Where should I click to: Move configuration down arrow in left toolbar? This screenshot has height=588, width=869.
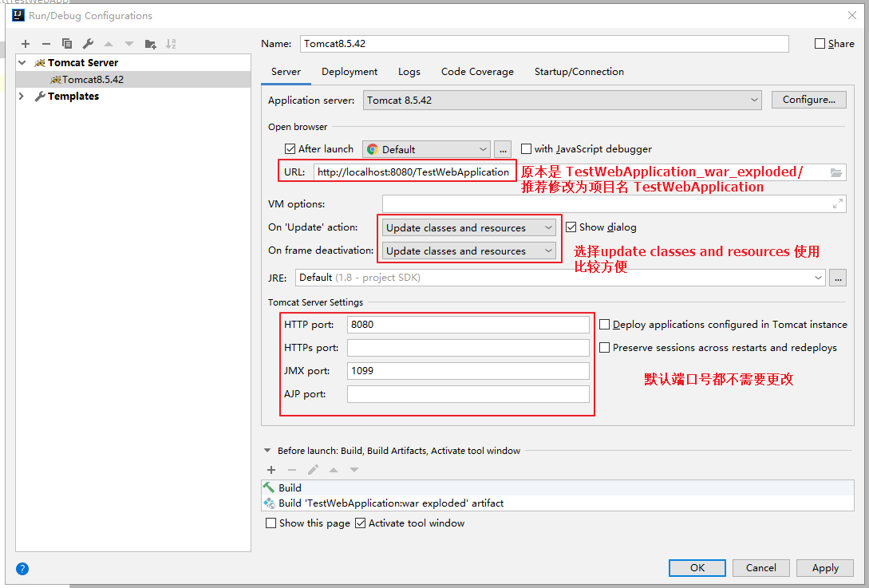pyautogui.click(x=129, y=44)
